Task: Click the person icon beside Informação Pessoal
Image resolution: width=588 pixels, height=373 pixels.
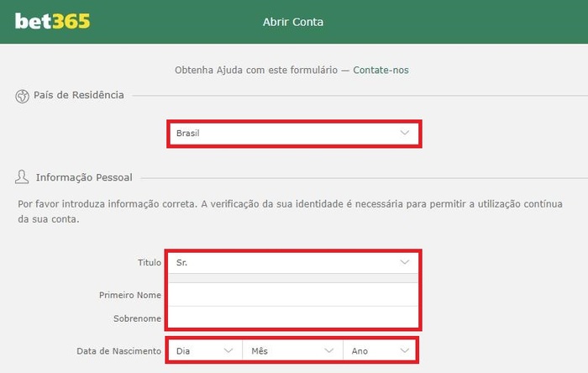Action: (x=22, y=177)
